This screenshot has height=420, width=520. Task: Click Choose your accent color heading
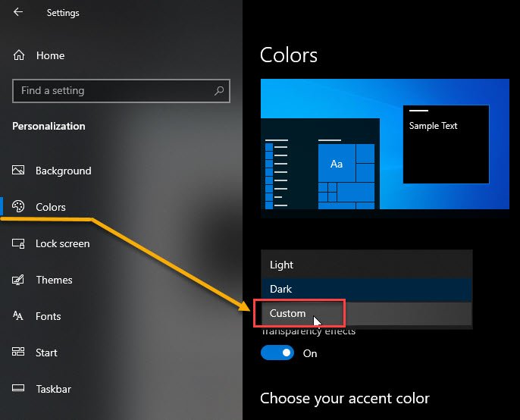pyautogui.click(x=345, y=399)
